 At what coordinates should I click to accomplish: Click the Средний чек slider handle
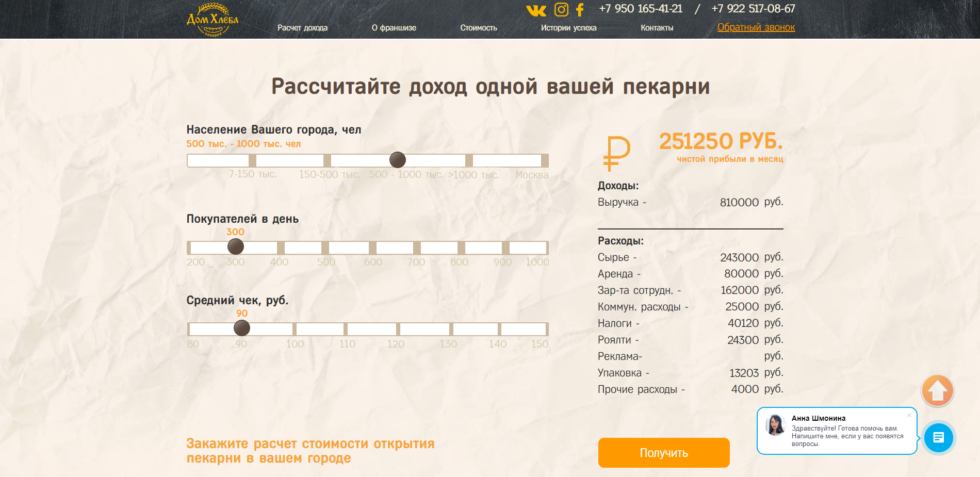click(x=242, y=328)
